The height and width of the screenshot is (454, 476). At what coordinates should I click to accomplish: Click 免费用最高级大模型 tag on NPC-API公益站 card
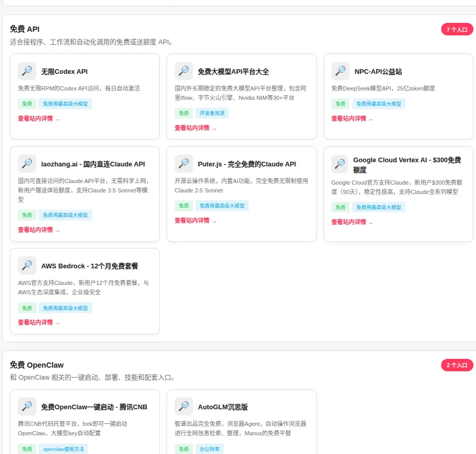pos(379,104)
